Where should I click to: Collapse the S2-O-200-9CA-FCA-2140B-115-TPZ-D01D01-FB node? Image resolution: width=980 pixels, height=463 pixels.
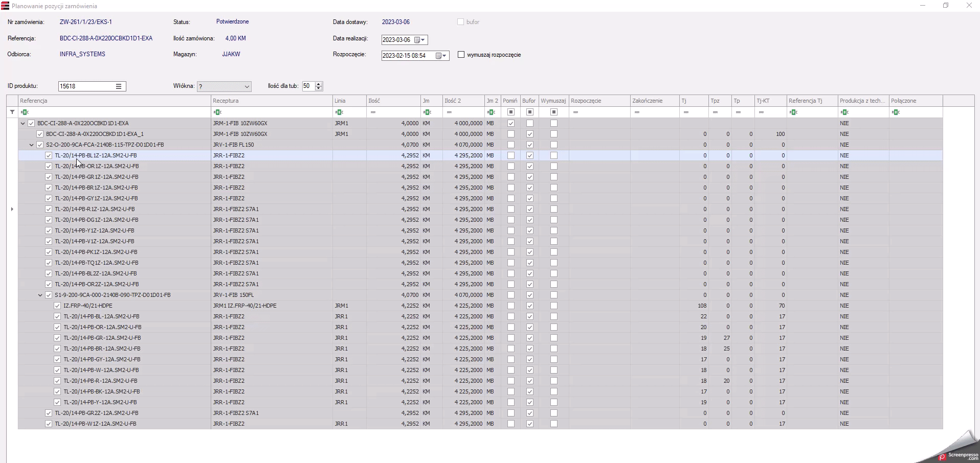coord(31,145)
